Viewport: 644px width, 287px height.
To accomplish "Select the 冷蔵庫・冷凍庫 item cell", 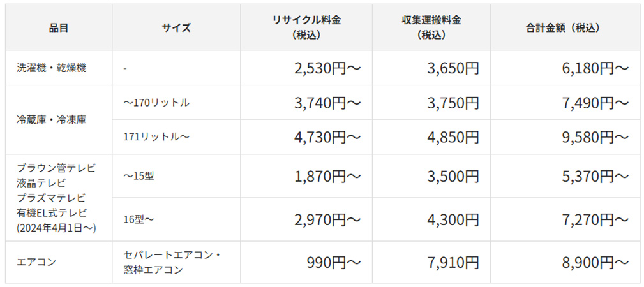I will point(51,120).
